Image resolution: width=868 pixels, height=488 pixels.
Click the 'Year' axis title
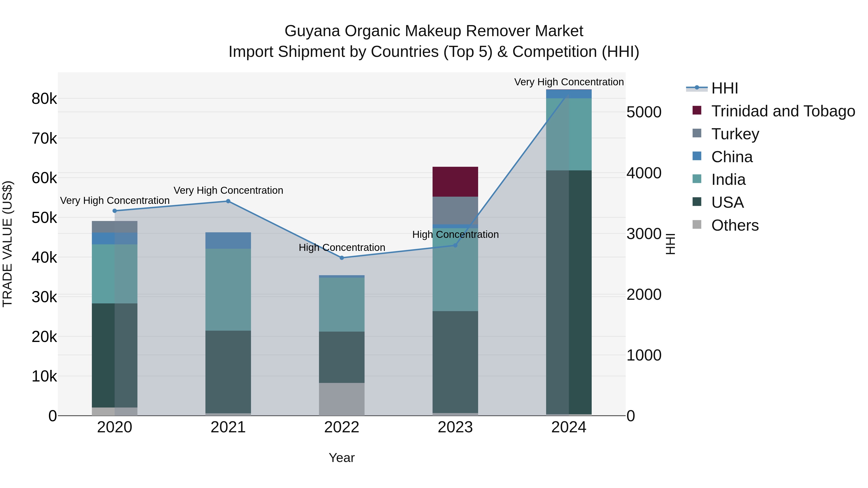pos(342,458)
